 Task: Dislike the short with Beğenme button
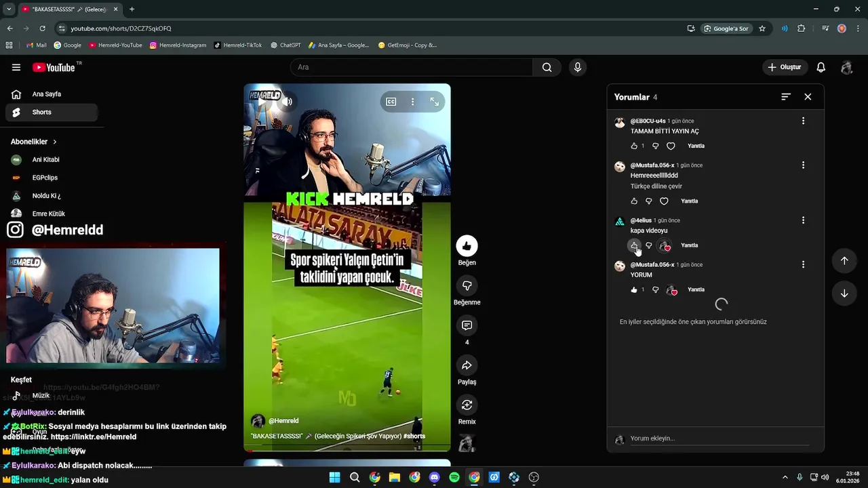pos(467,285)
